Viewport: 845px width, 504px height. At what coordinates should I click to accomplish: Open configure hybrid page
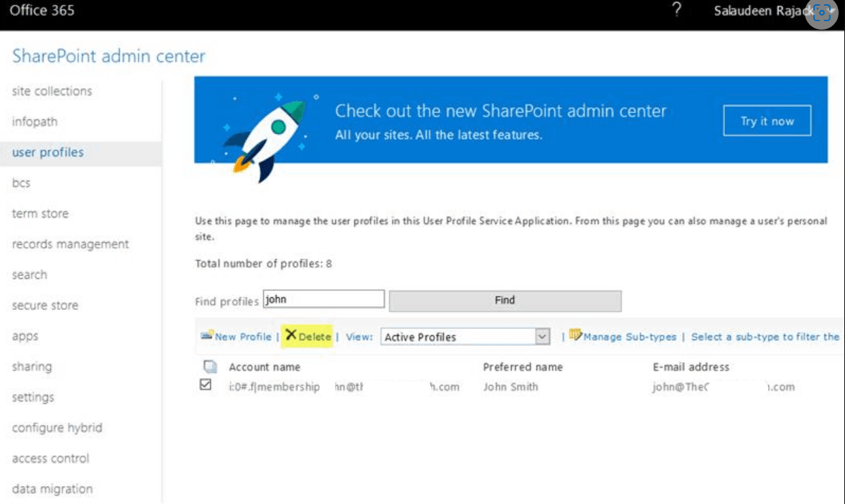[56, 428]
